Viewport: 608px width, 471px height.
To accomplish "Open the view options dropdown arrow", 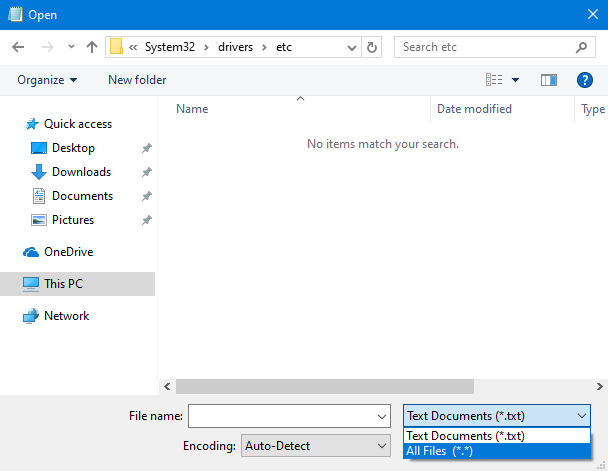I will (515, 80).
